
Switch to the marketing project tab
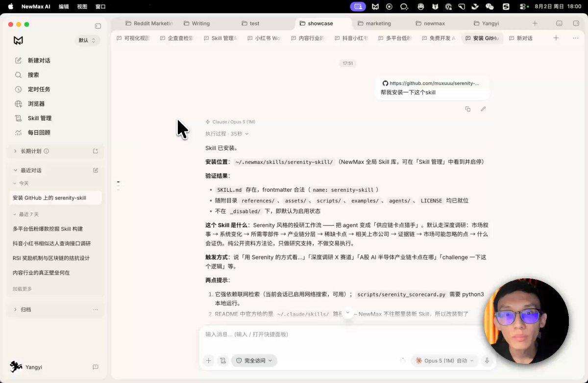click(x=374, y=23)
